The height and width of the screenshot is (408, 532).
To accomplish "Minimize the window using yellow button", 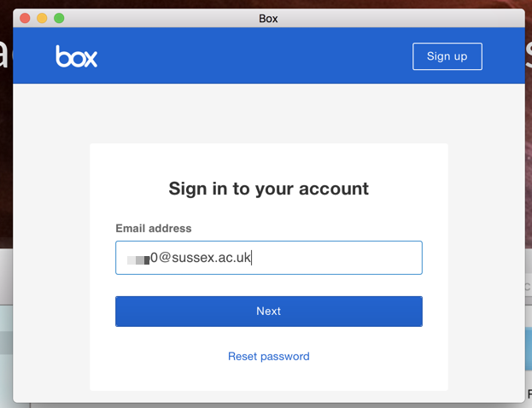I will [x=42, y=18].
